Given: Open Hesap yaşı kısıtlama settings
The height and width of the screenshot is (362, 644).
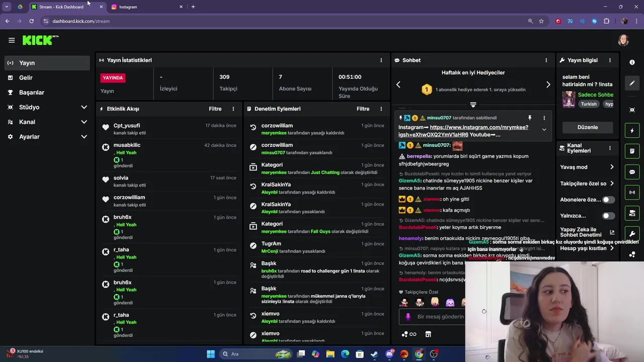Looking at the screenshot, I should (587, 248).
